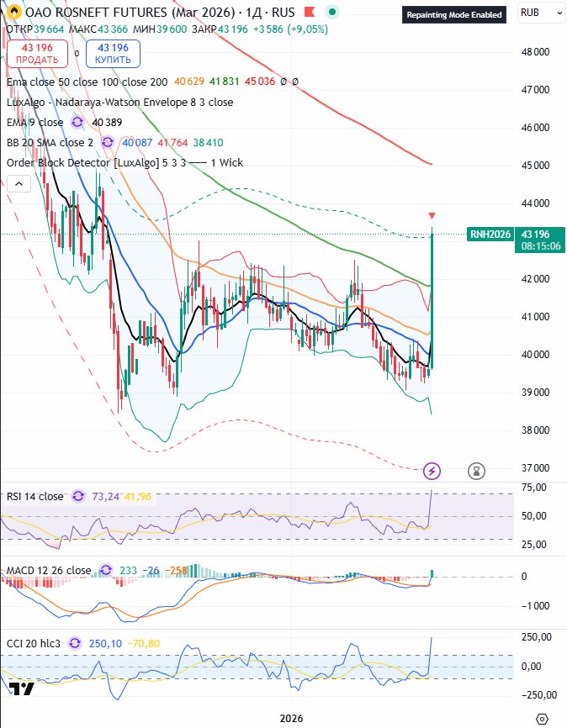Click RSI 14 repainting refresh icon
This screenshot has height=728, width=567.
tap(78, 496)
